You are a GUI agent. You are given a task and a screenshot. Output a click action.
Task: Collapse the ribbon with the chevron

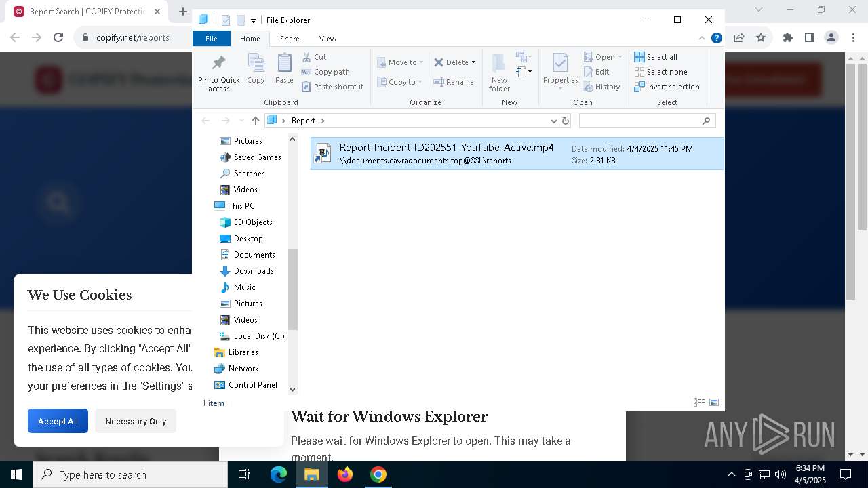[x=702, y=38]
